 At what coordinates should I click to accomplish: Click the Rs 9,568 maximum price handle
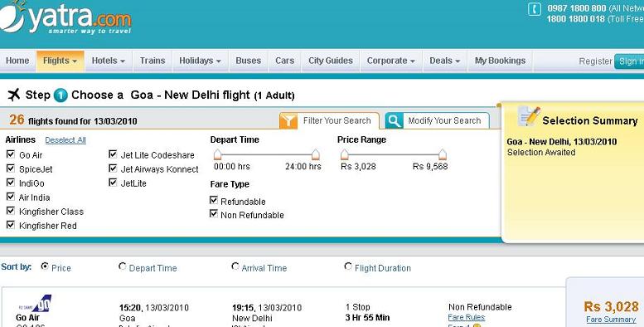coord(443,154)
